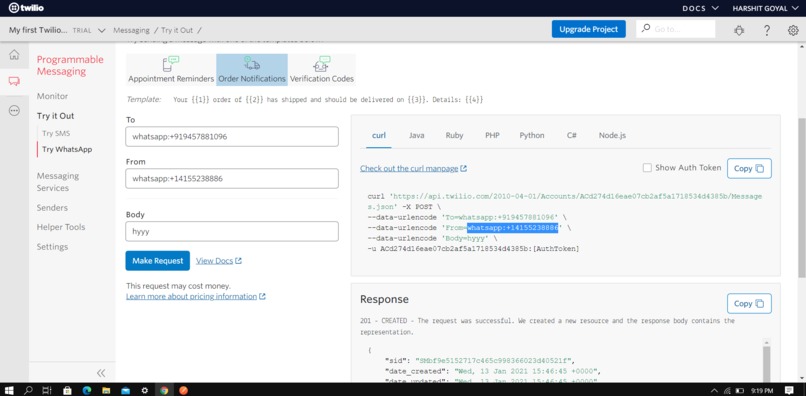Select the Order Notifications template
Image resolution: width=806 pixels, height=396 pixels.
click(x=252, y=70)
